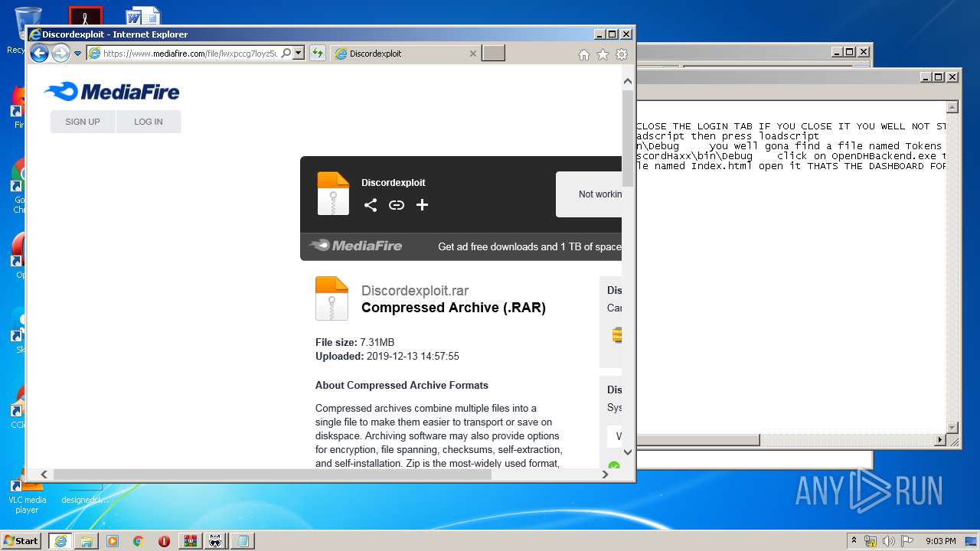Click the Notepad horizontal scrollbar thumb
The height and width of the screenshot is (551, 980).
click(x=698, y=440)
